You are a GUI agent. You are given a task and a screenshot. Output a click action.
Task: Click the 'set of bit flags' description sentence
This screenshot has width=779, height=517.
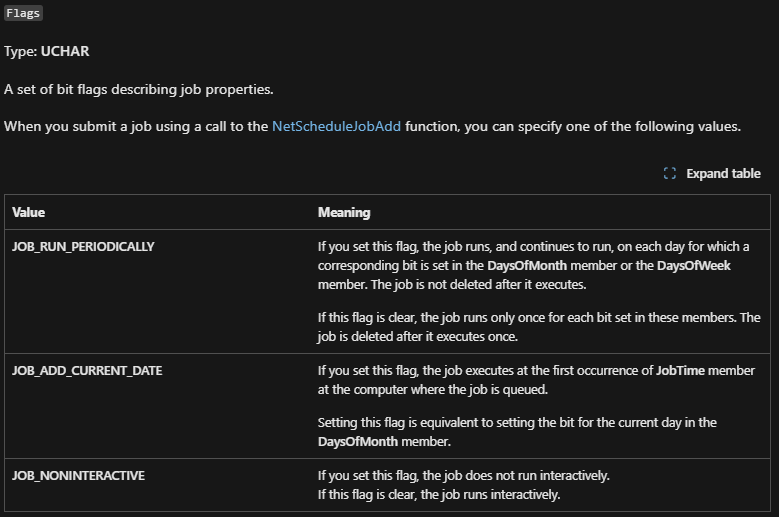(138, 89)
